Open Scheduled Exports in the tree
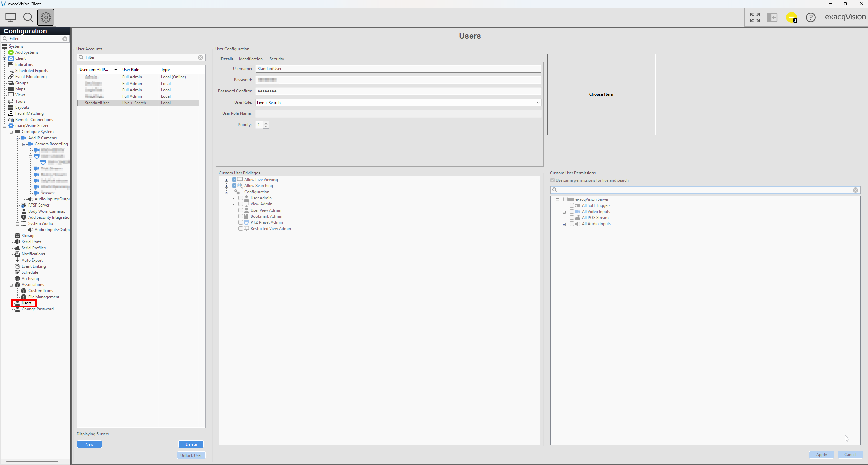The height and width of the screenshot is (465, 868). point(31,71)
